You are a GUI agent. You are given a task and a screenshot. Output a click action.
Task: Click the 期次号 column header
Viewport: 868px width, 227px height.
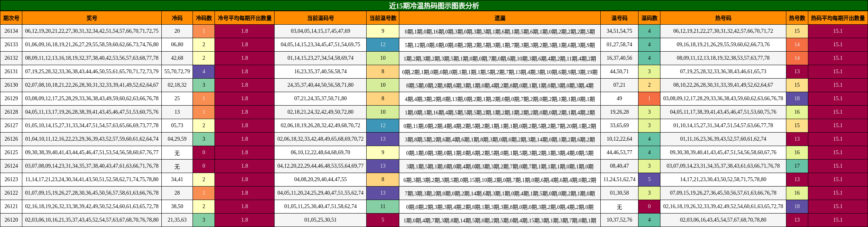[11, 18]
